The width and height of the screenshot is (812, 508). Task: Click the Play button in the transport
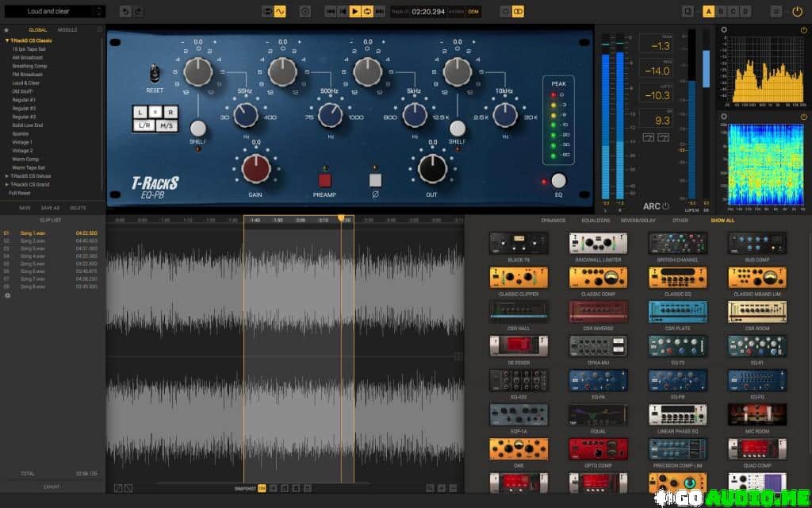click(355, 11)
